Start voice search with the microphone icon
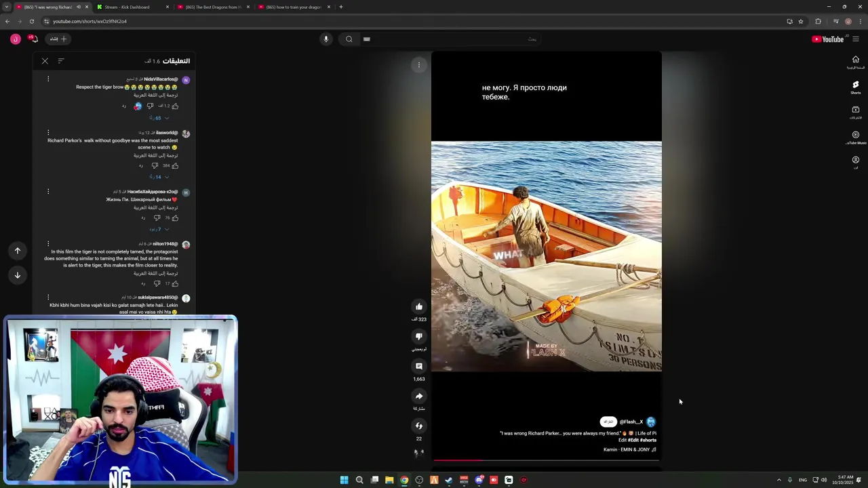Viewport: 868px width, 488px height. click(x=326, y=39)
